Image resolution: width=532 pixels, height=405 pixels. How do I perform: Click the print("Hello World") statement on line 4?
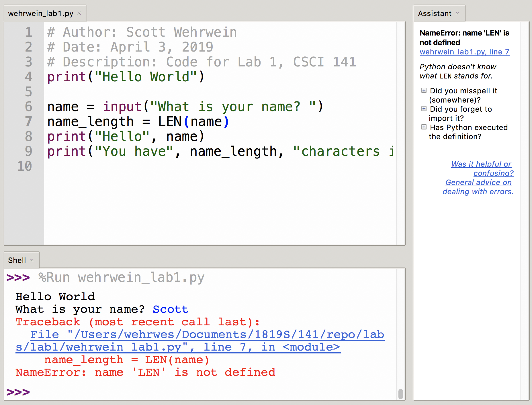126,77
